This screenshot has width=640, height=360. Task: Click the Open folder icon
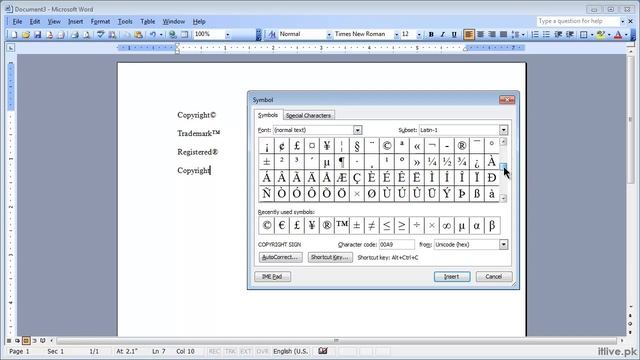tap(26, 35)
